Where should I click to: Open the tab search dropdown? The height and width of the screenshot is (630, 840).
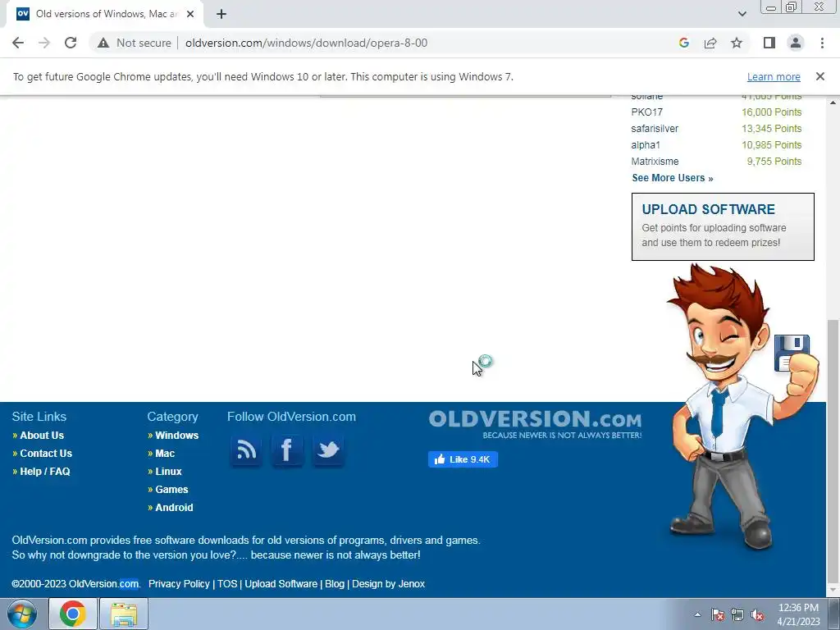[x=742, y=14]
